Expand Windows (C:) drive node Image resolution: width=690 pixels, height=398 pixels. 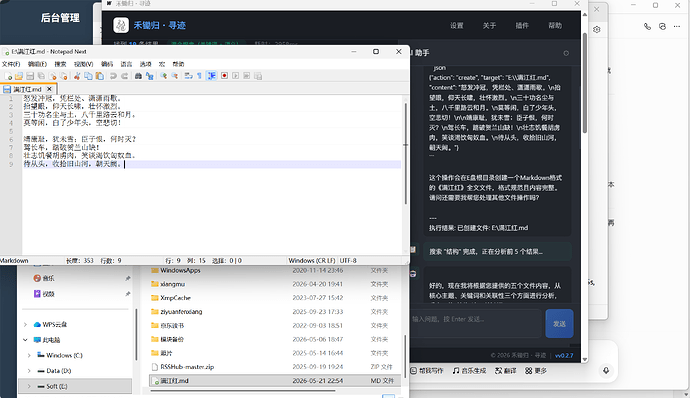(x=29, y=355)
